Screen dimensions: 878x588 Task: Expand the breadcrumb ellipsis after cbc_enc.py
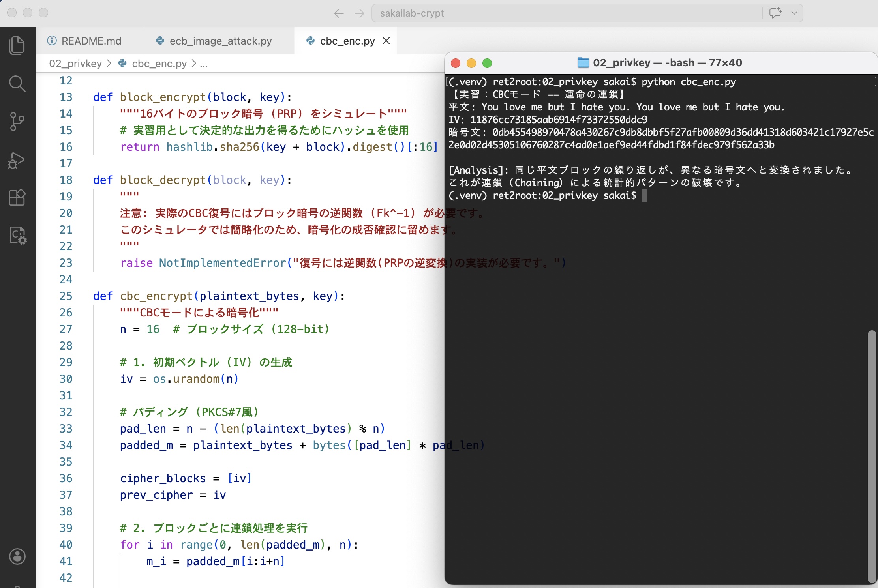click(x=204, y=64)
